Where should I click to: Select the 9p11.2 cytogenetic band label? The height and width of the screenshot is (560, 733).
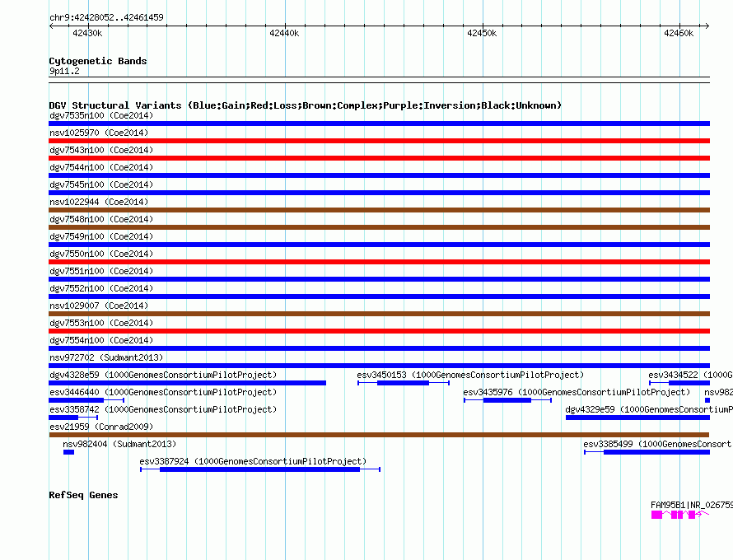[x=64, y=72]
